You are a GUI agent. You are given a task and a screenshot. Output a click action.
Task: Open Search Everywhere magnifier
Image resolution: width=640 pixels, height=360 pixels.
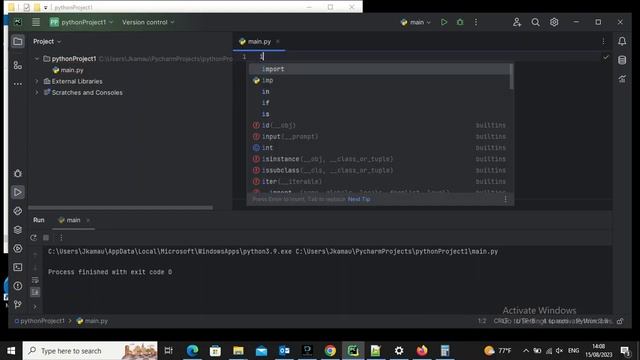[536, 22]
